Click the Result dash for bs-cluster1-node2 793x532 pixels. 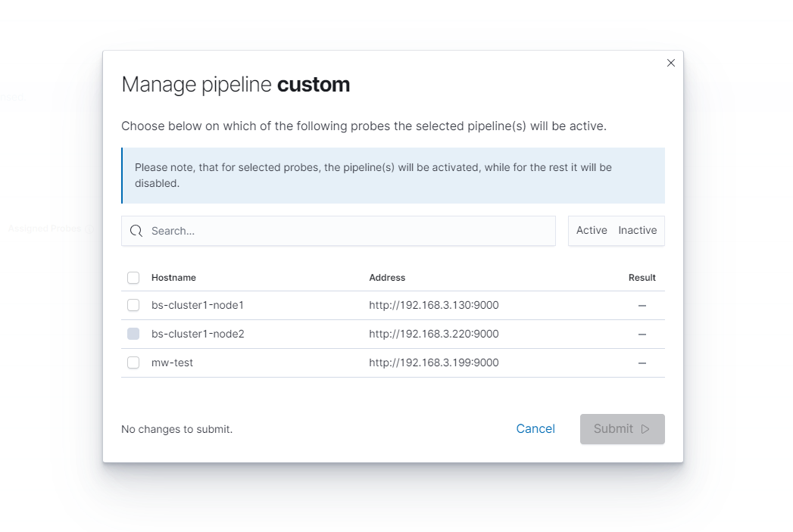click(642, 334)
